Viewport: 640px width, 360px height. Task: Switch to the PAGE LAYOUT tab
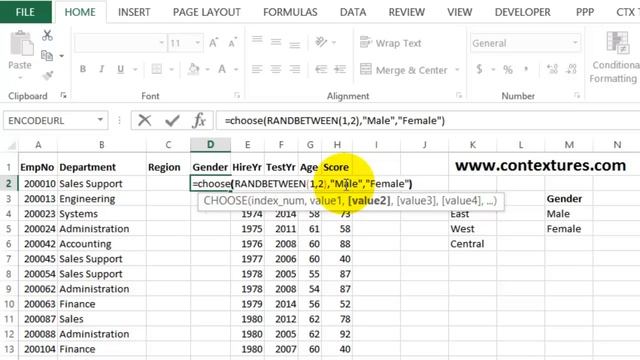tap(207, 12)
